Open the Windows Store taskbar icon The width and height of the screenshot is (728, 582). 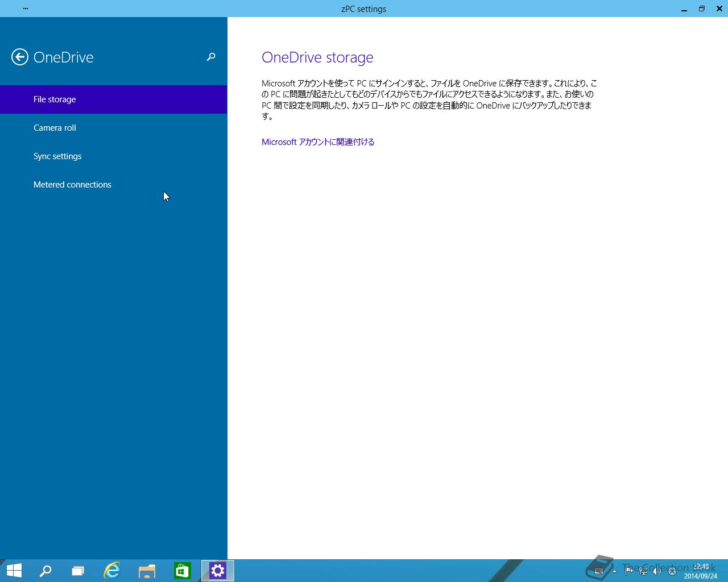pyautogui.click(x=183, y=571)
